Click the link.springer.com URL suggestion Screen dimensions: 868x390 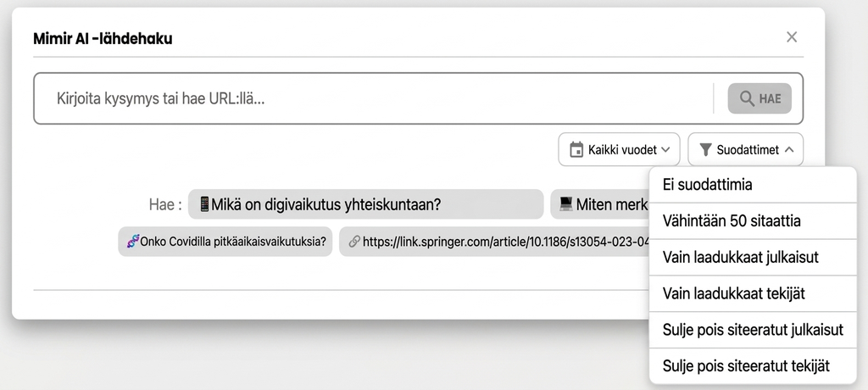(x=494, y=242)
